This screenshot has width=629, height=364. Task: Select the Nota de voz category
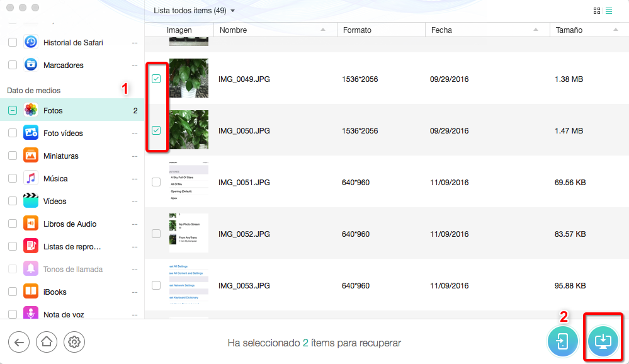(72, 313)
